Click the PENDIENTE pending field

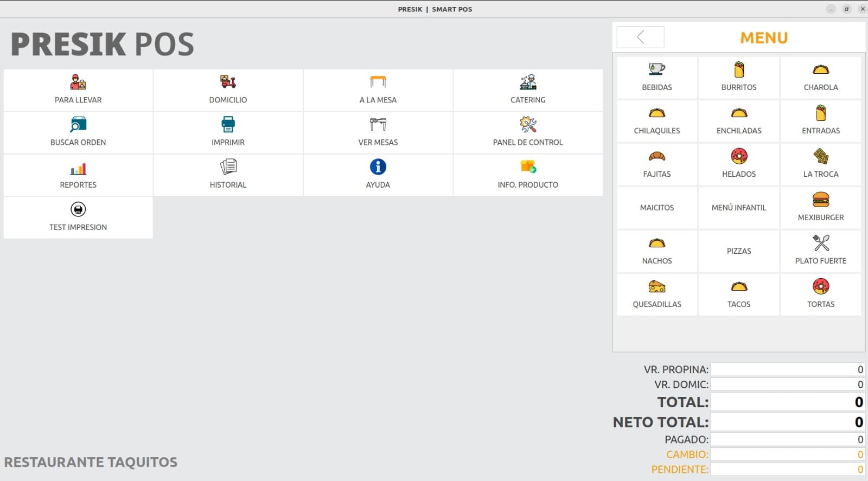pos(788,469)
